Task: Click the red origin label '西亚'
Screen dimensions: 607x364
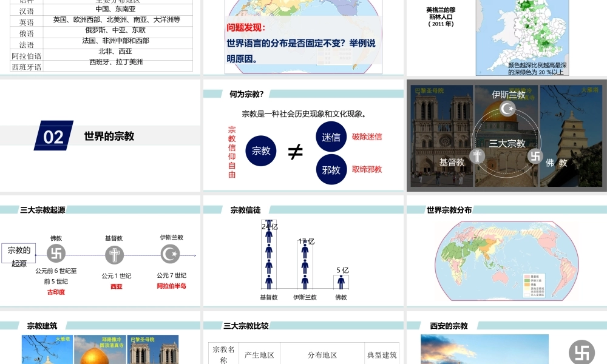Action: [x=117, y=286]
